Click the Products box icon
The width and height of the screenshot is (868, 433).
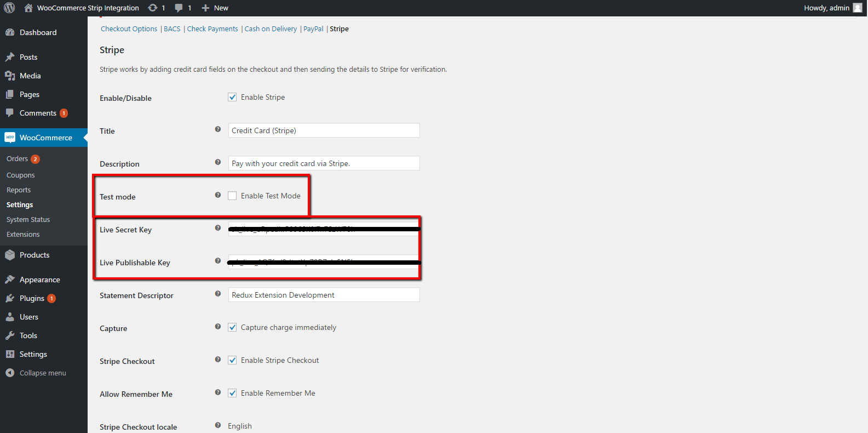pyautogui.click(x=10, y=255)
